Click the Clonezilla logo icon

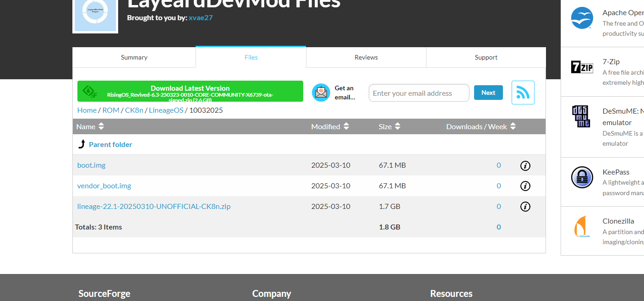click(x=582, y=226)
